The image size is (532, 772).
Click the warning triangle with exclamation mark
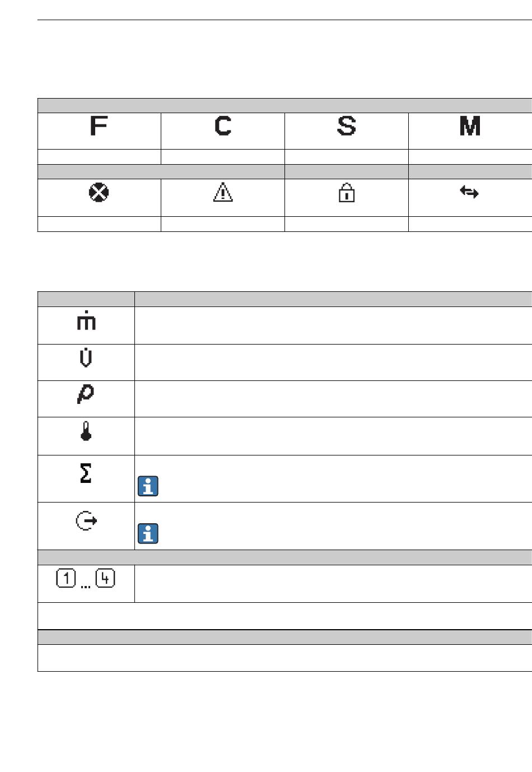[x=223, y=192]
